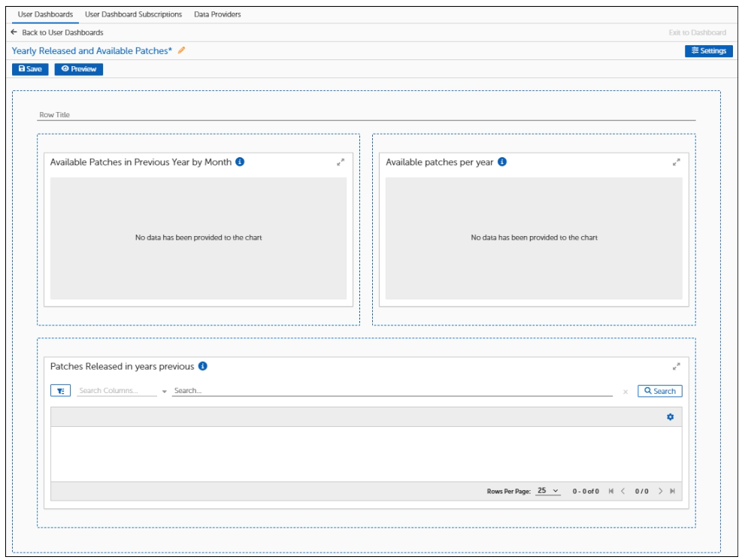Click the Preview button

pyautogui.click(x=78, y=69)
